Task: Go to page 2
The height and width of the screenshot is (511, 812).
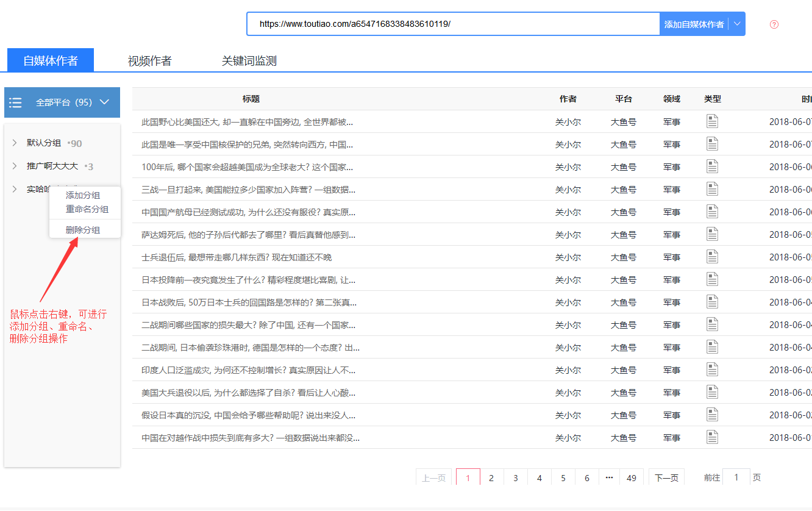Action: click(x=491, y=478)
